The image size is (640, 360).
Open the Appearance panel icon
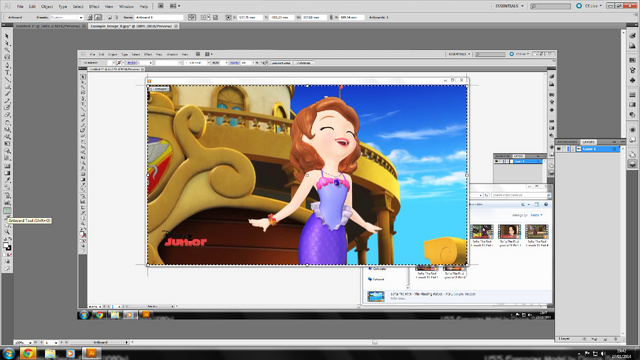632,130
